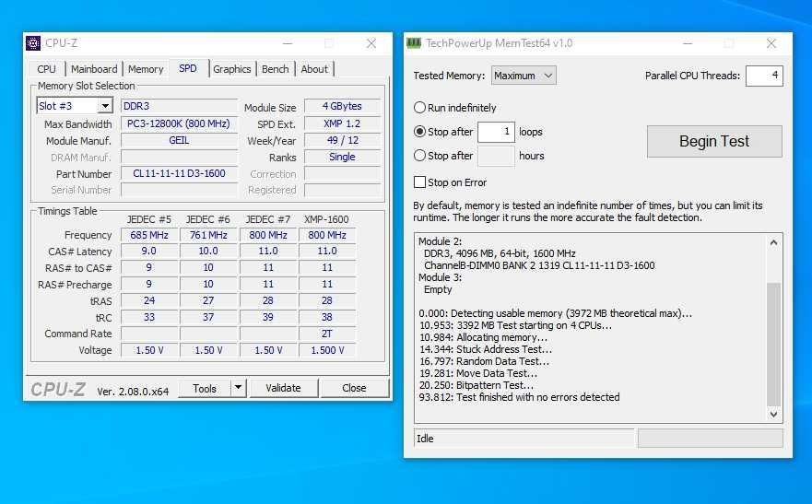
Task: Click the 49 / 12 Week/Year value
Action: (x=342, y=140)
